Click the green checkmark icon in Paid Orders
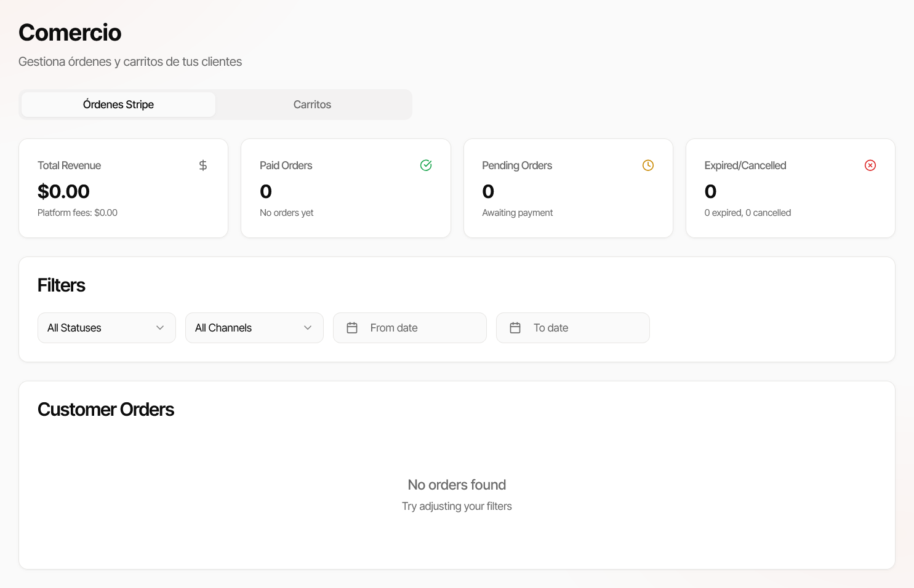The image size is (914, 588). 426,165
